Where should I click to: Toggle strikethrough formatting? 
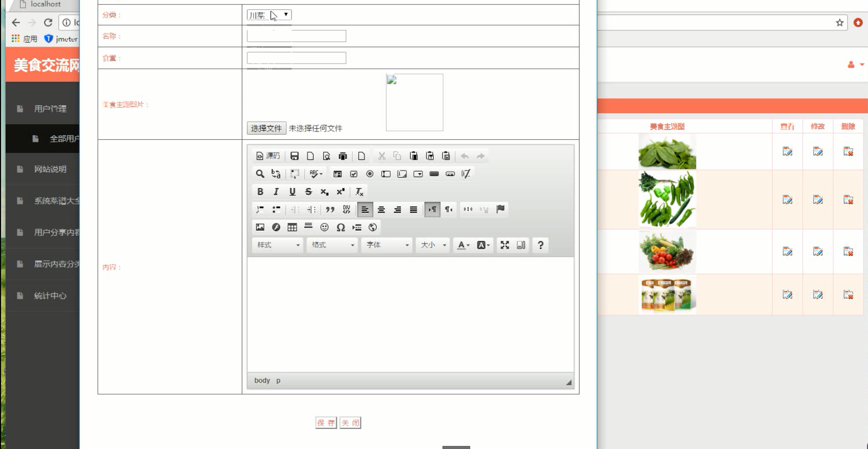coord(308,192)
